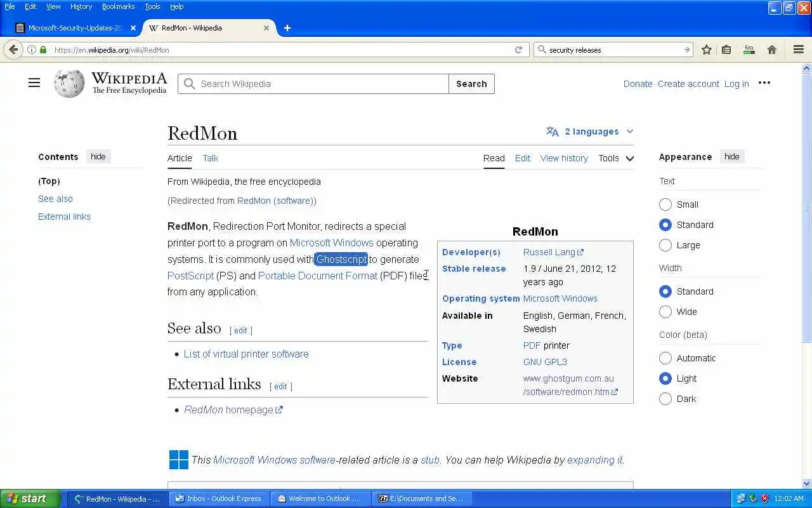Jump to See also in Contents
The height and width of the screenshot is (508, 812).
[x=55, y=199]
